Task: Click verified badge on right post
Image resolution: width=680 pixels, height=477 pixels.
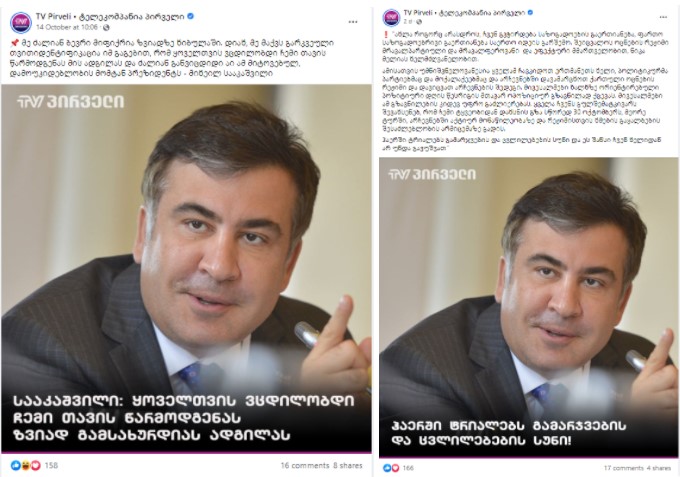Action: point(530,13)
